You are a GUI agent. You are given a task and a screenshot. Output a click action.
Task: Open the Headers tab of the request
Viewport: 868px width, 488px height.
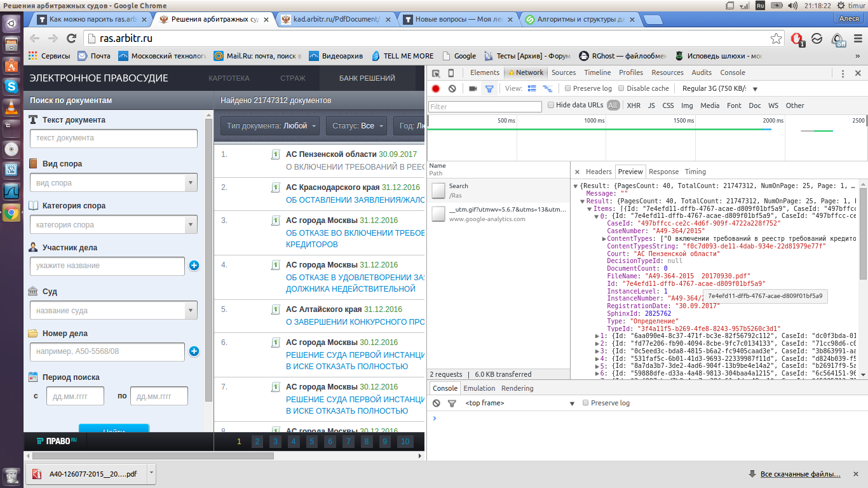point(599,172)
